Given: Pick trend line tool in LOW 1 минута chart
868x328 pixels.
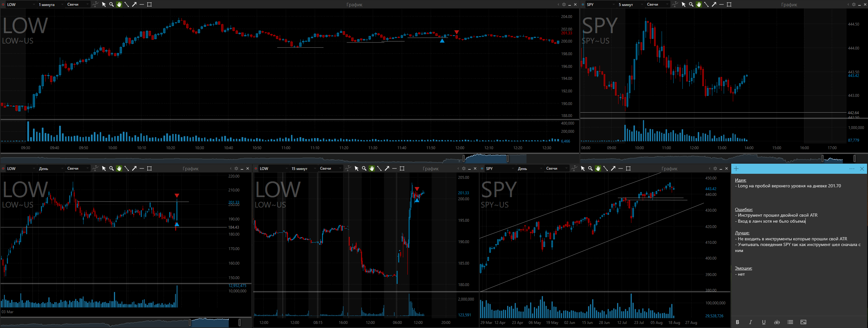Looking at the screenshot, I should (x=127, y=4).
